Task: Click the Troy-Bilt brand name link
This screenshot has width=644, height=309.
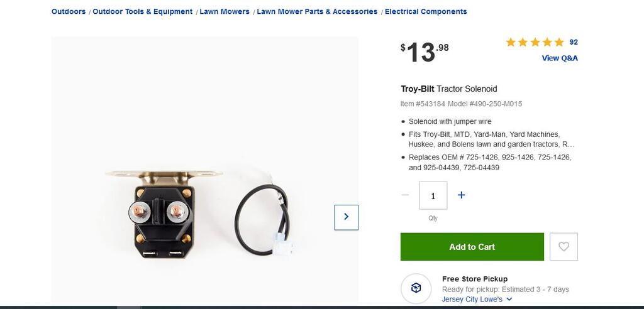Action: click(418, 89)
